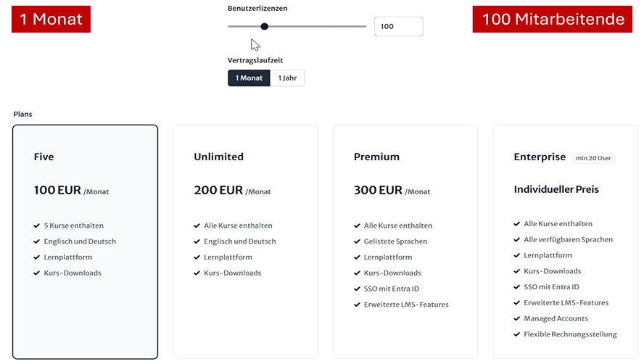Switch contract term to '1 Jahr'
The height and width of the screenshot is (364, 644).
tap(288, 78)
